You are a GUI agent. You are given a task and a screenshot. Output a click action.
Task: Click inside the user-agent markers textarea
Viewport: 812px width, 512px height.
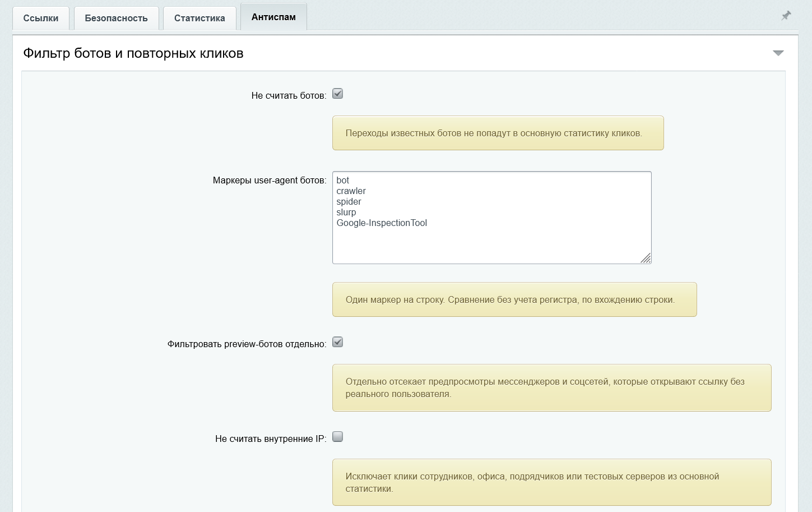tap(492, 218)
